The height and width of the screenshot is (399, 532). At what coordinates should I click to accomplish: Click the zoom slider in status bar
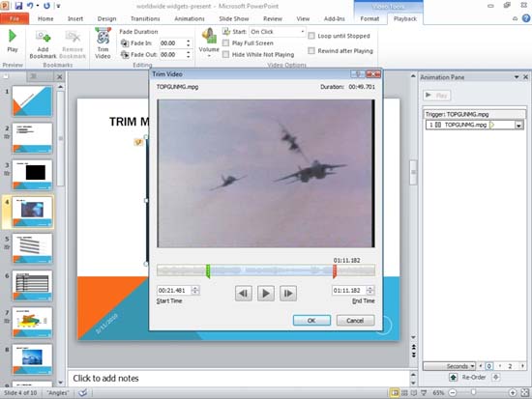coord(473,392)
